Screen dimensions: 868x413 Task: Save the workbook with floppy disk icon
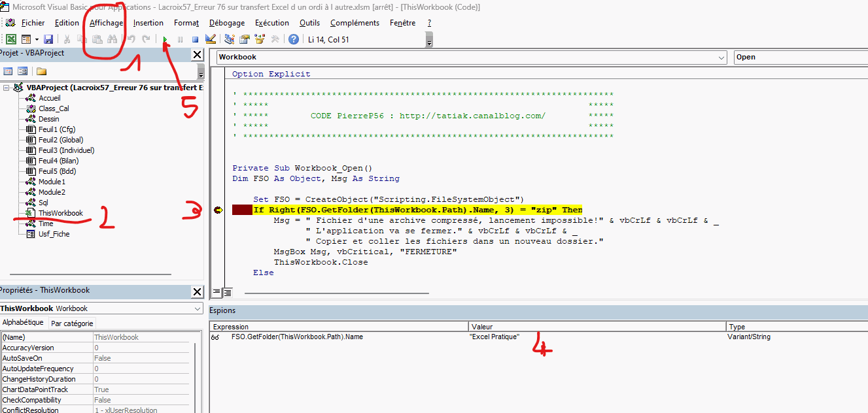pyautogui.click(x=48, y=40)
